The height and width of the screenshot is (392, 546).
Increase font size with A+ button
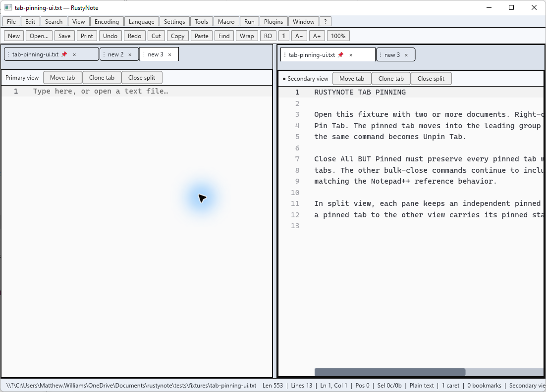317,36
